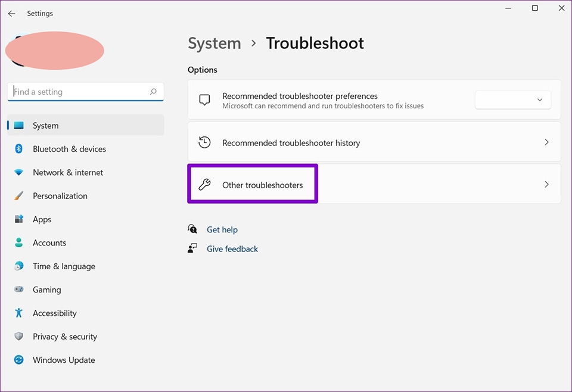Click the Bluetooth icon in sidebar
Screen dimensions: 572x392
pyautogui.click(x=18, y=149)
